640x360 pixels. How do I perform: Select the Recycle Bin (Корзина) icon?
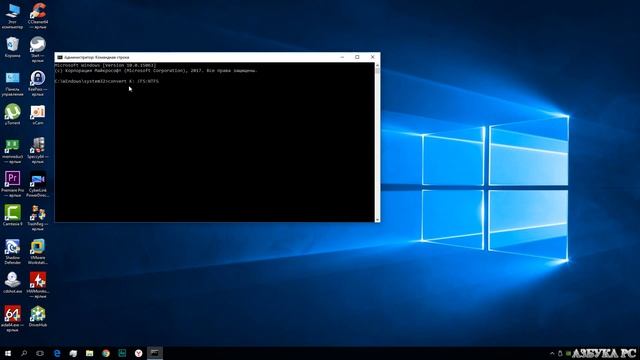coord(12,47)
